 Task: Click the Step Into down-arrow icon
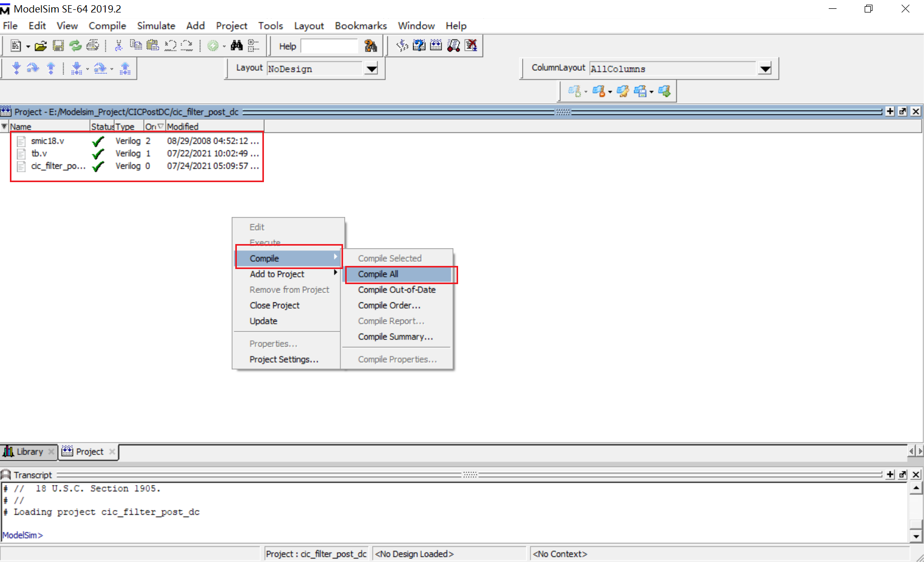[x=17, y=68]
